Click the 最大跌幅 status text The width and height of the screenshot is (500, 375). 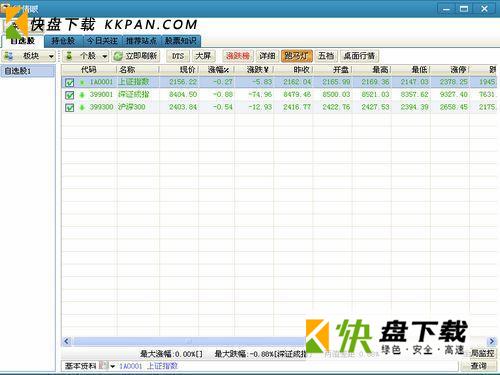point(260,354)
